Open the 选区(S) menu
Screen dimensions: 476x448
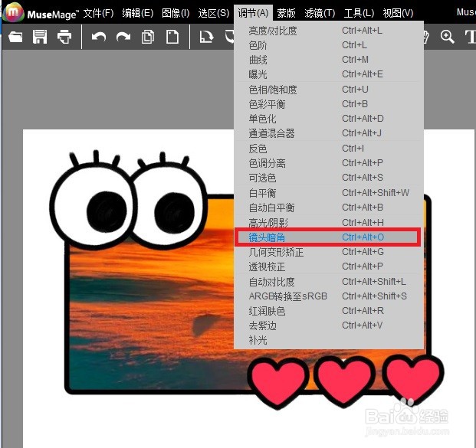coord(213,13)
